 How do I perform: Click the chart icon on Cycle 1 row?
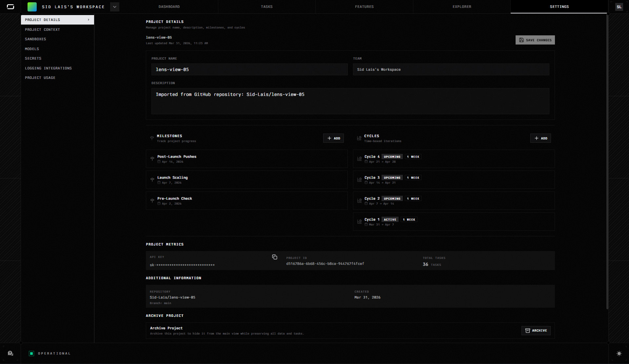click(360, 222)
